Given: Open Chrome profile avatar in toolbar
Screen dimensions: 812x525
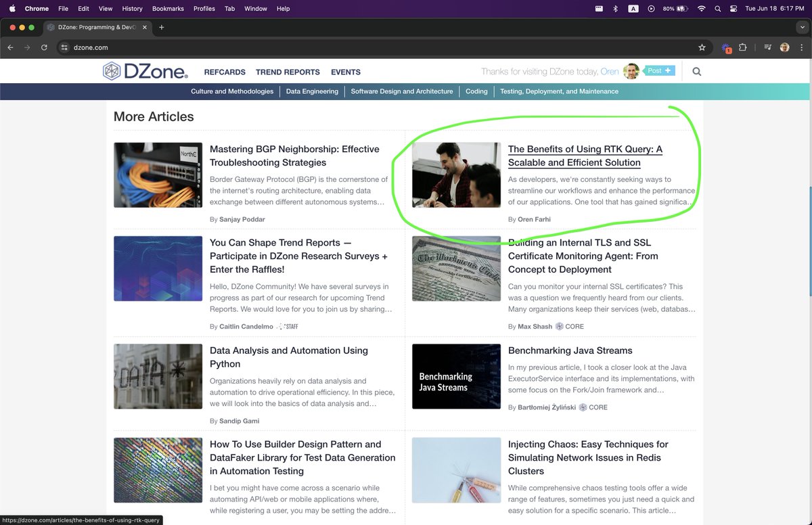Looking at the screenshot, I should 785,47.
